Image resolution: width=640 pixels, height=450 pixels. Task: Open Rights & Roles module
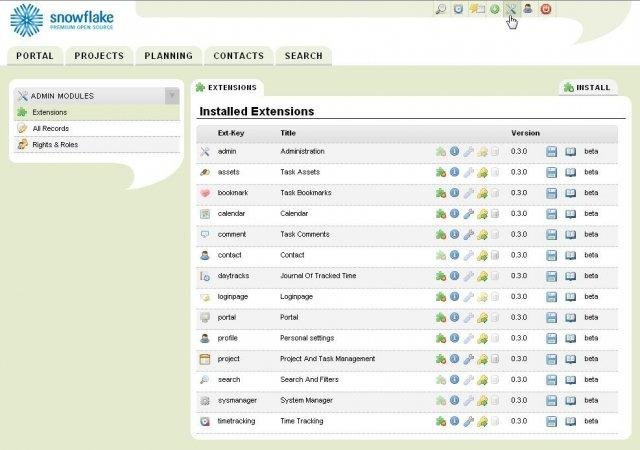54,145
